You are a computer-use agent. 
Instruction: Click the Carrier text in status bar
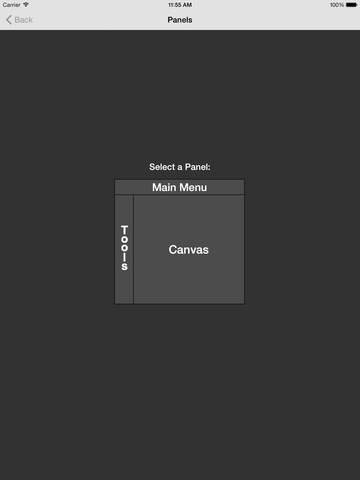coord(11,5)
